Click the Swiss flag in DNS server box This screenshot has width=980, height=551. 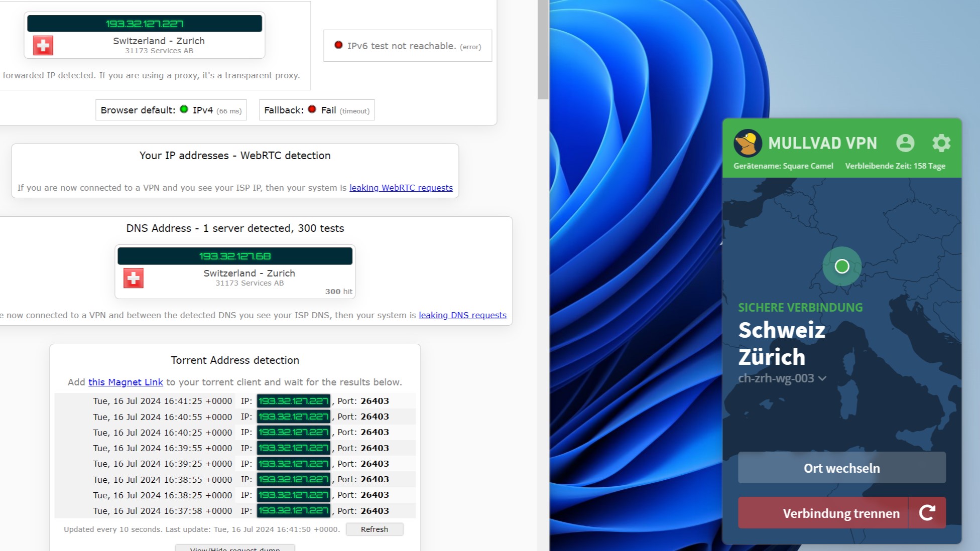[134, 278]
